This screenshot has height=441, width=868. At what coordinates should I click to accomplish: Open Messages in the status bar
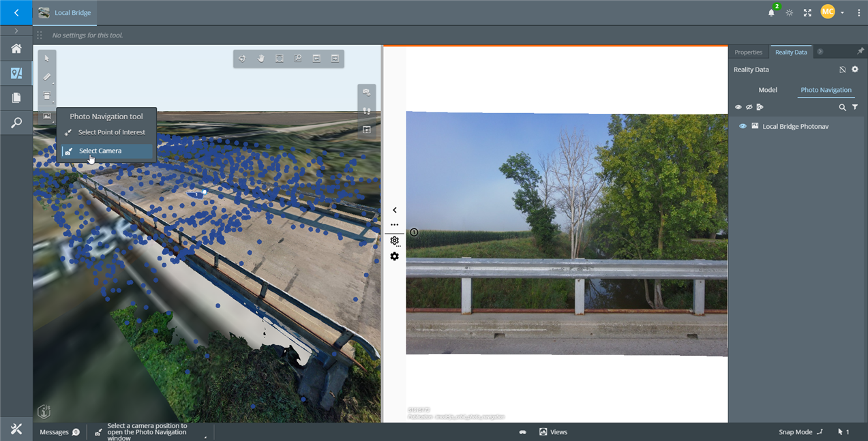pos(59,432)
